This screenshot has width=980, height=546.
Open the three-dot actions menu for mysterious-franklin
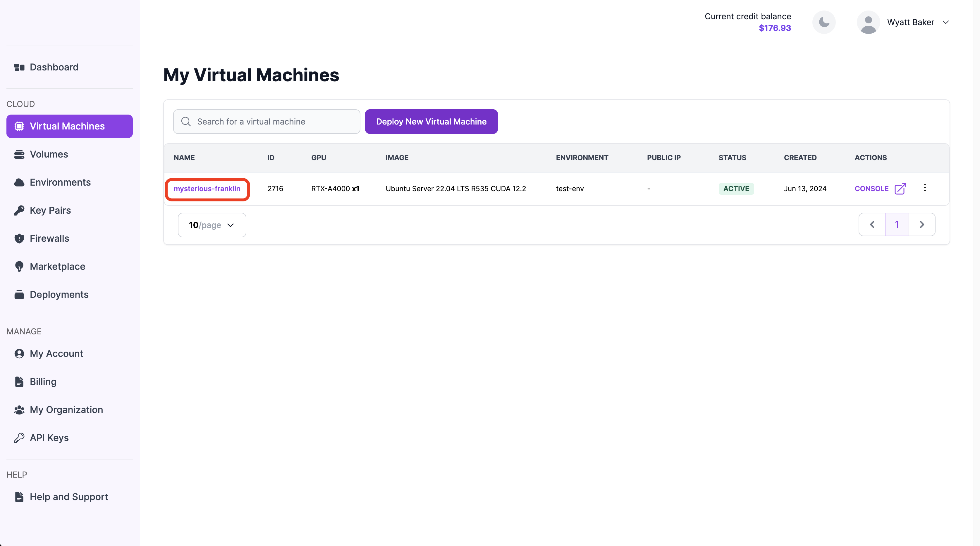925,188
